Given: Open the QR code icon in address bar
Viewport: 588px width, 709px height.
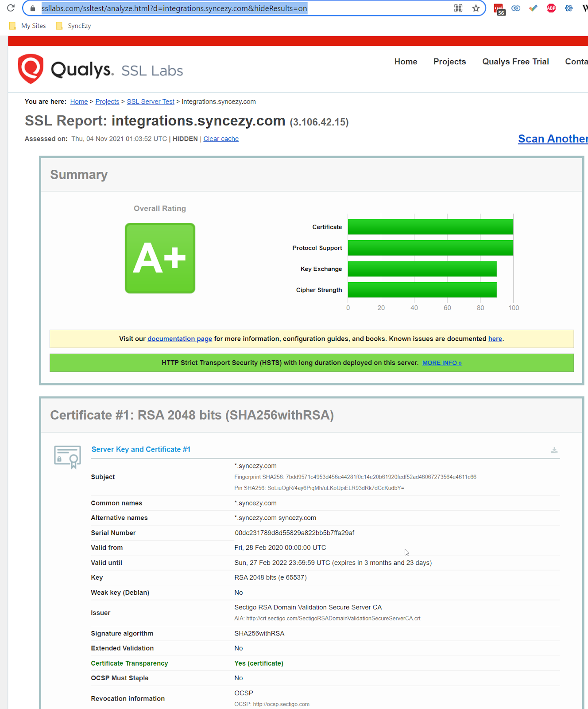Looking at the screenshot, I should (x=458, y=8).
